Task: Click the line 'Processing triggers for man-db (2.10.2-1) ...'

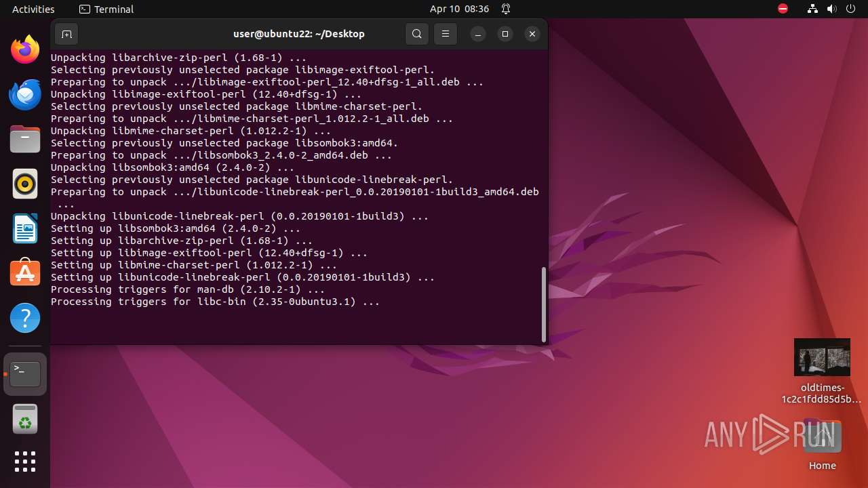Action: [x=188, y=289]
